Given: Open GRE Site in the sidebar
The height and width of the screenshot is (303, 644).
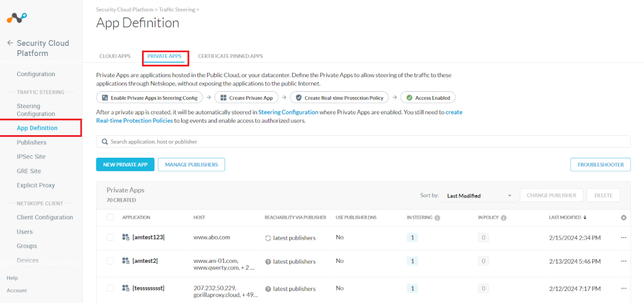Looking at the screenshot, I should pos(29,171).
